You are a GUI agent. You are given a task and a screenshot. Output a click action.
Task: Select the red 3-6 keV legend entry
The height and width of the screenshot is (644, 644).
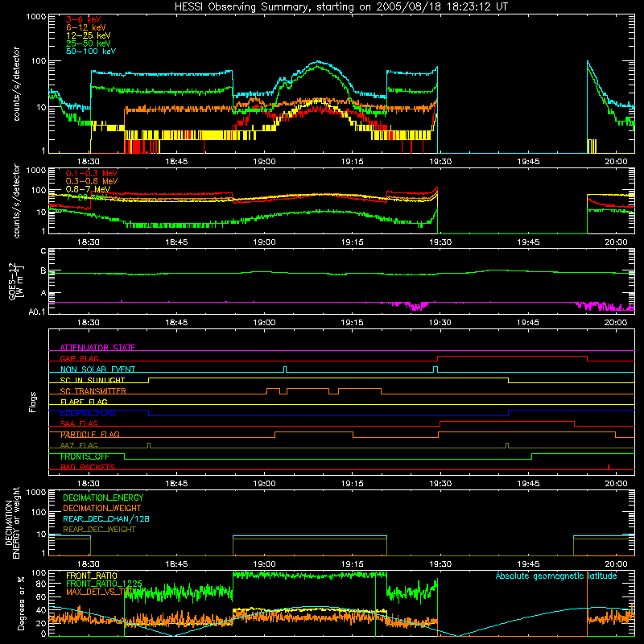[x=84, y=19]
